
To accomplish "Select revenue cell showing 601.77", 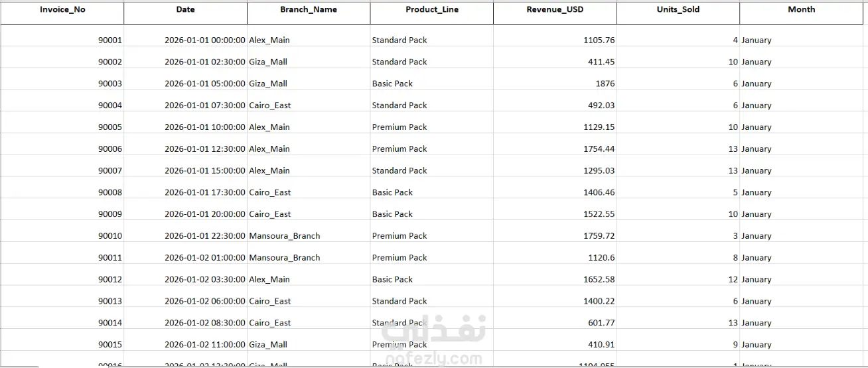I will [x=555, y=323].
